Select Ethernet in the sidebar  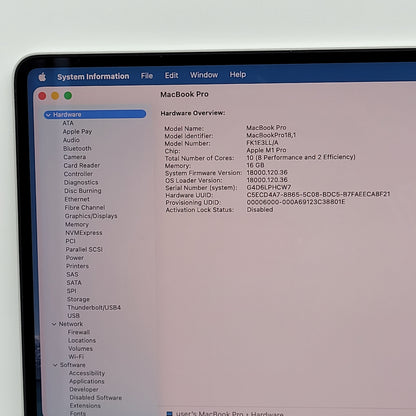pos(77,199)
